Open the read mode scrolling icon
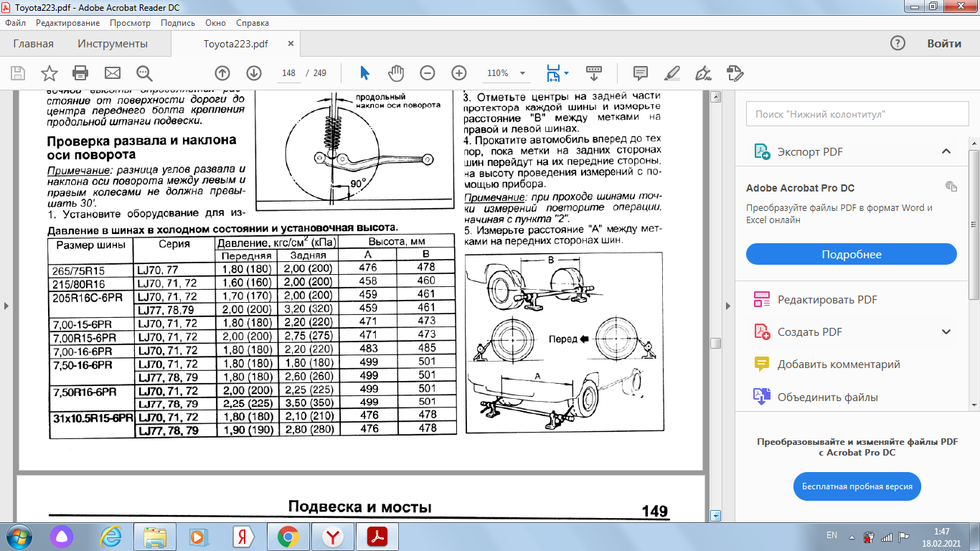The width and height of the screenshot is (980, 551). [x=594, y=73]
